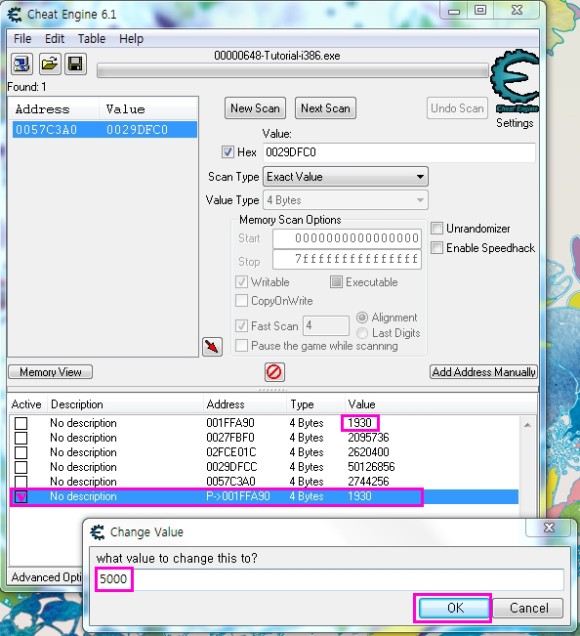
Task: Toggle active checkbox of pointer P->001FFA90 row
Action: coord(21,496)
